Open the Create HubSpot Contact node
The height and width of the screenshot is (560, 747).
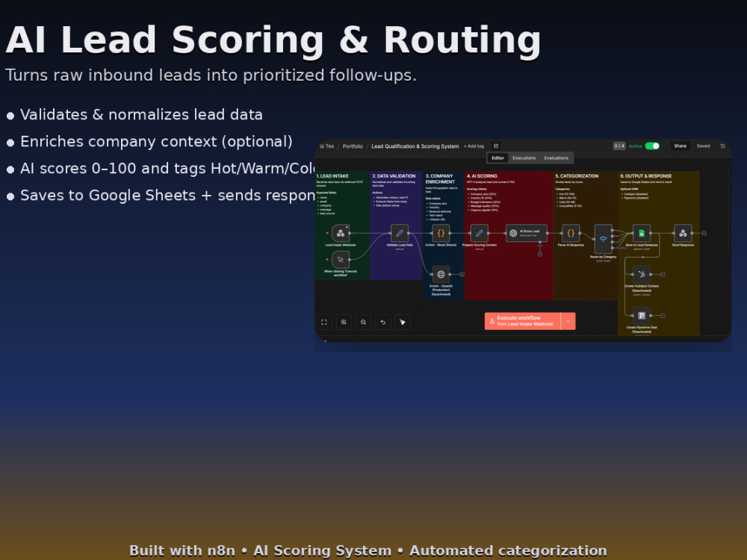pos(641,274)
